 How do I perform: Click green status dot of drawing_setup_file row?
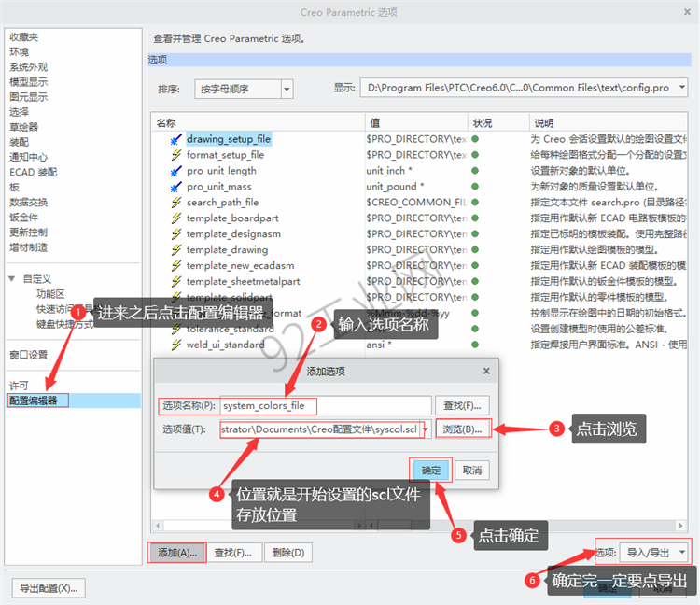pos(475,139)
